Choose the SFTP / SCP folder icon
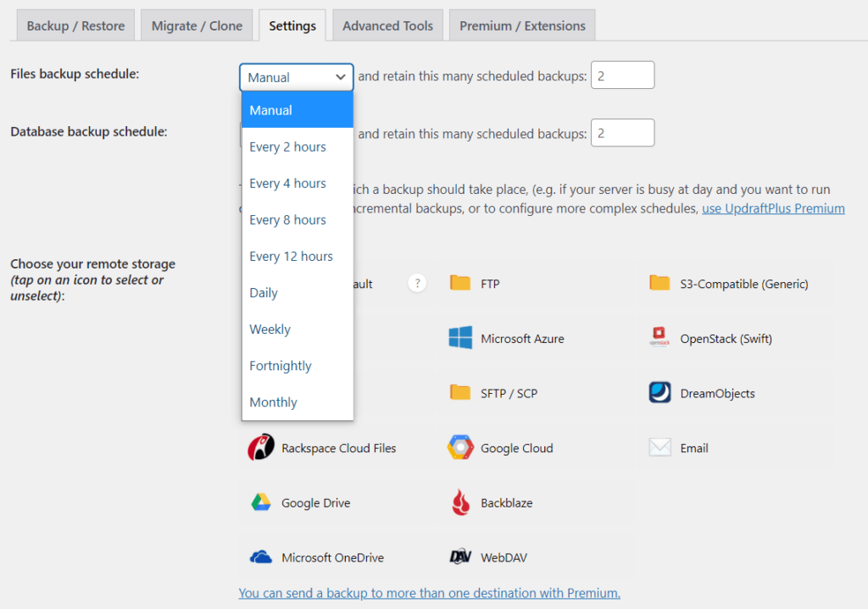The width and height of the screenshot is (868, 609). (x=460, y=393)
